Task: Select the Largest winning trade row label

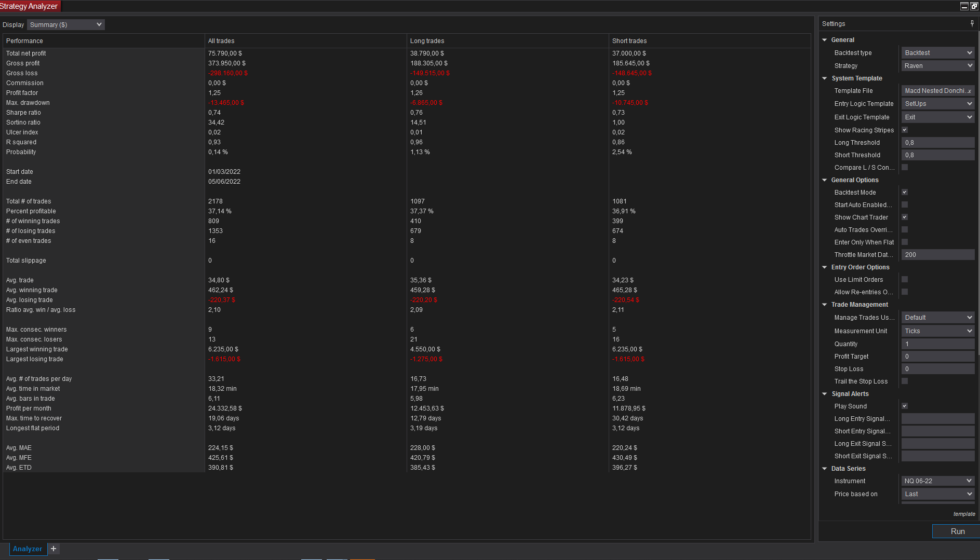Action: click(x=37, y=349)
